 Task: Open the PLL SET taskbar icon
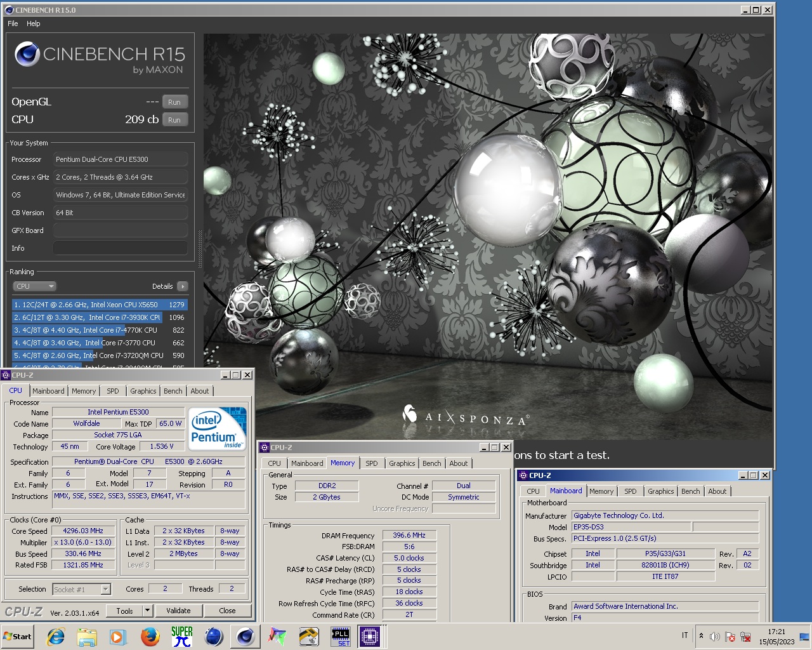tap(341, 636)
